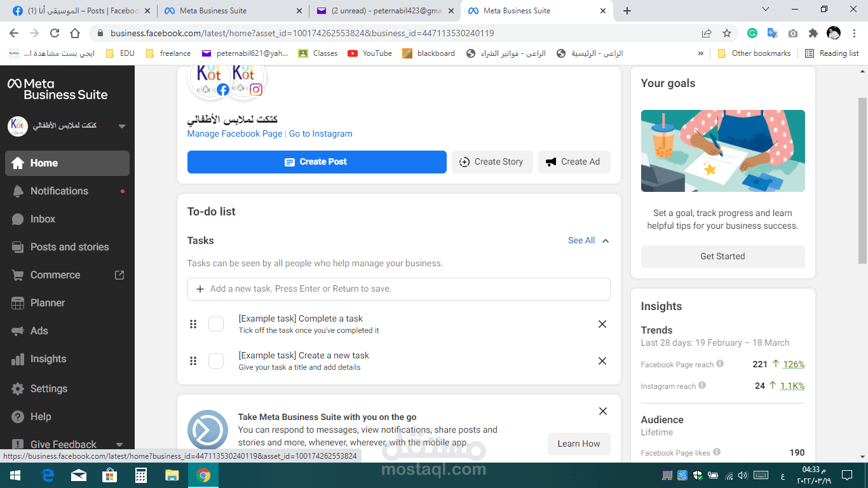Image resolution: width=868 pixels, height=488 pixels.
Task: Click the browser home button
Action: click(x=75, y=33)
